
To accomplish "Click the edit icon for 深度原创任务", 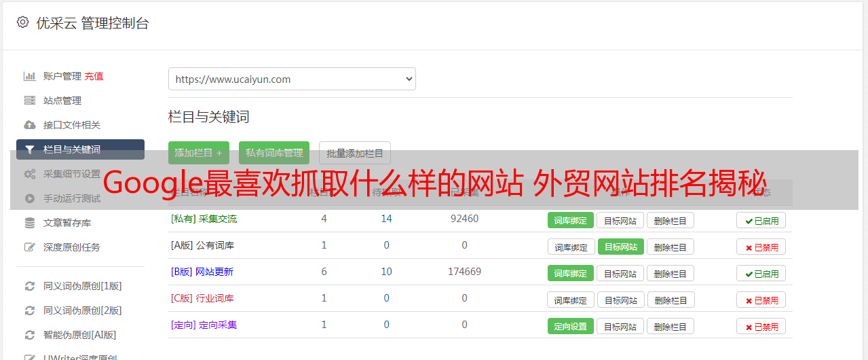I will point(29,247).
